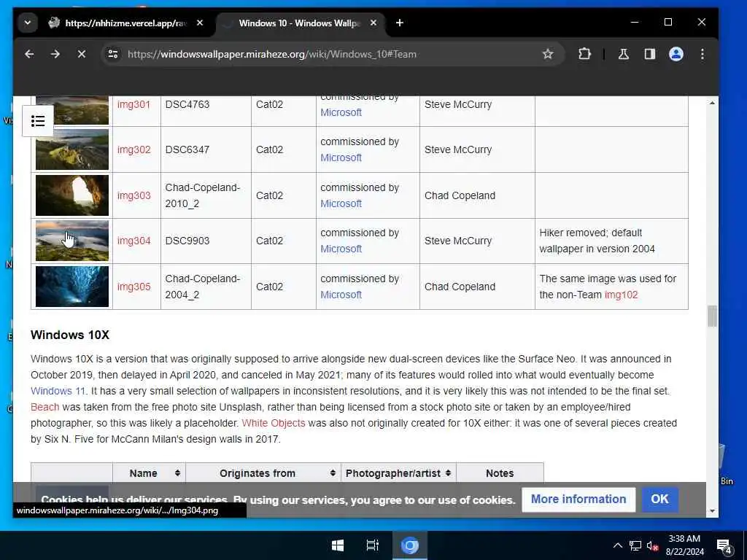Open Chrome's three-dot menu
The height and width of the screenshot is (560, 747).
point(703,54)
